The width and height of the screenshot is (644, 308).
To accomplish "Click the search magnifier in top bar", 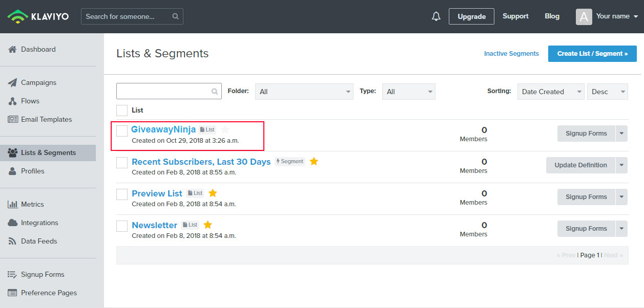I will (175, 16).
